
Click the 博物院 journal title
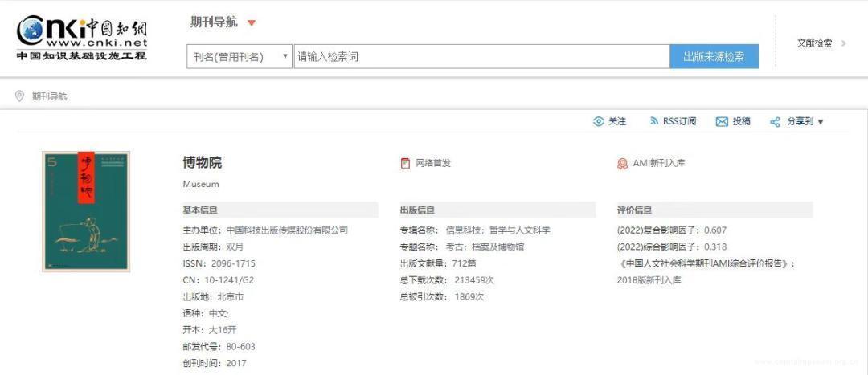(202, 162)
